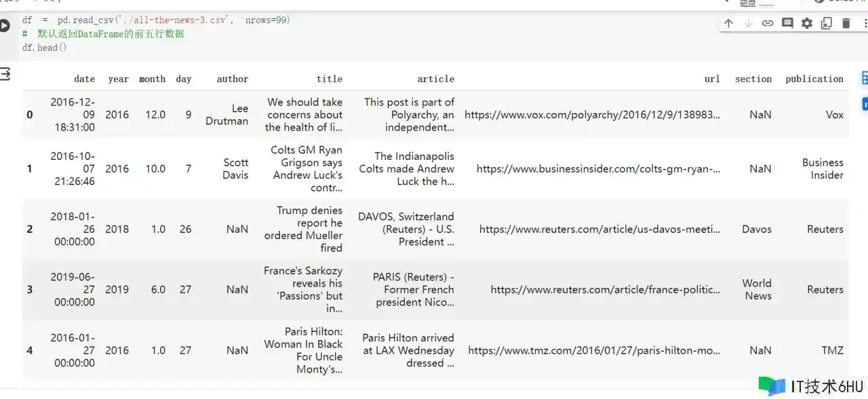Click the 'url' column header
This screenshot has height=399, width=868.
click(712, 79)
